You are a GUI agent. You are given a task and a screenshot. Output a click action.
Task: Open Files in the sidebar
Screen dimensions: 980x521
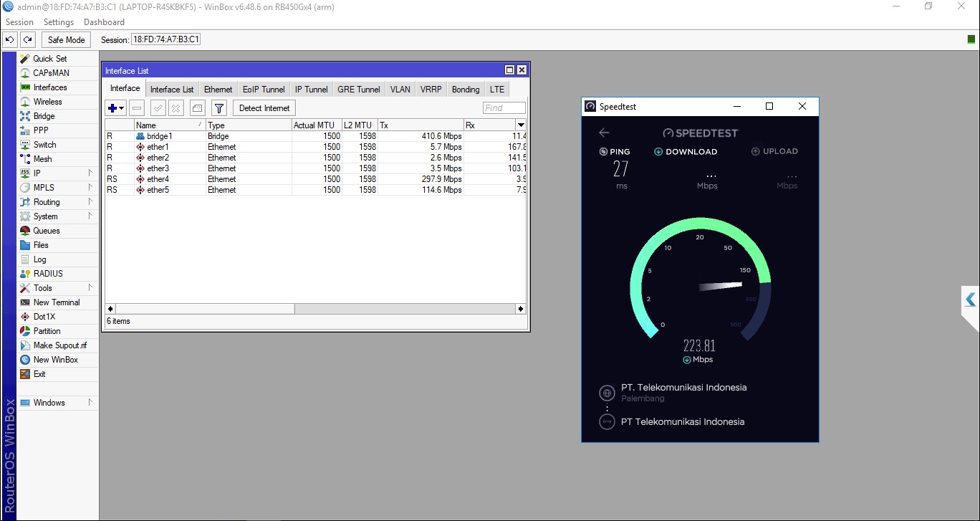41,245
